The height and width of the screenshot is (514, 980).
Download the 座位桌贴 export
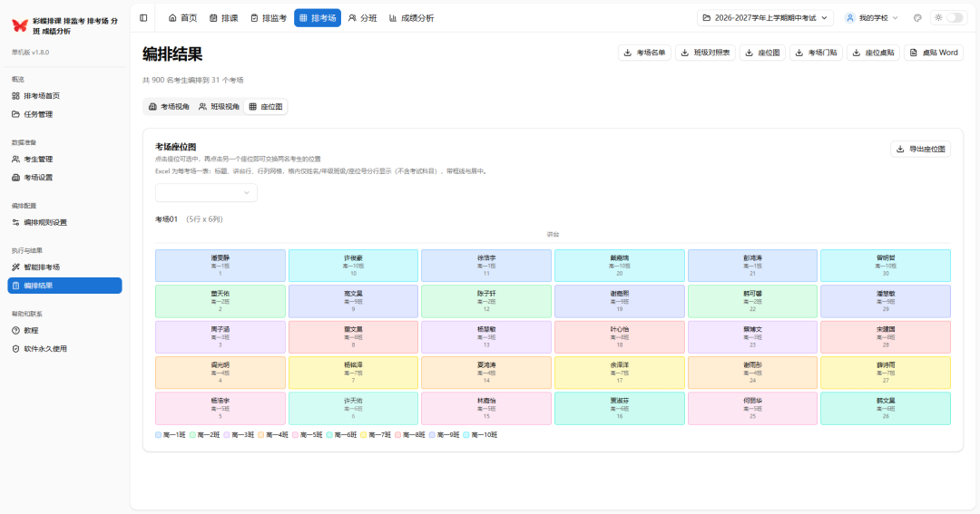873,53
